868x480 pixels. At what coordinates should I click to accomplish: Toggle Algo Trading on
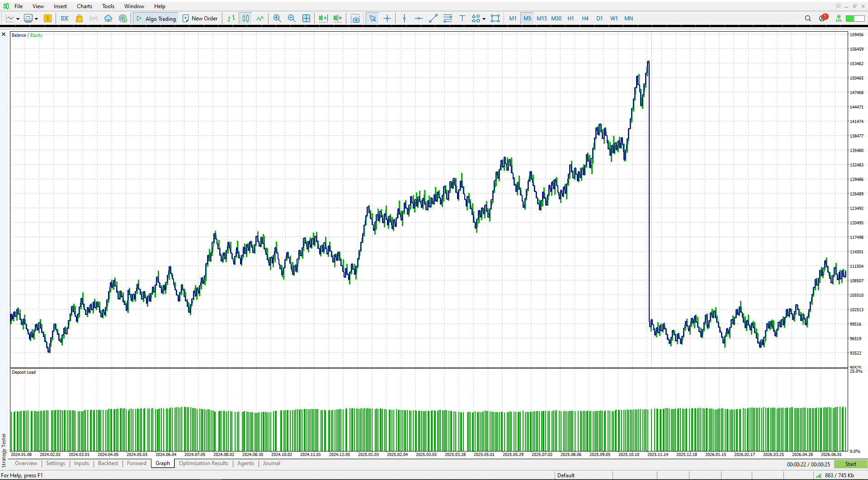156,19
